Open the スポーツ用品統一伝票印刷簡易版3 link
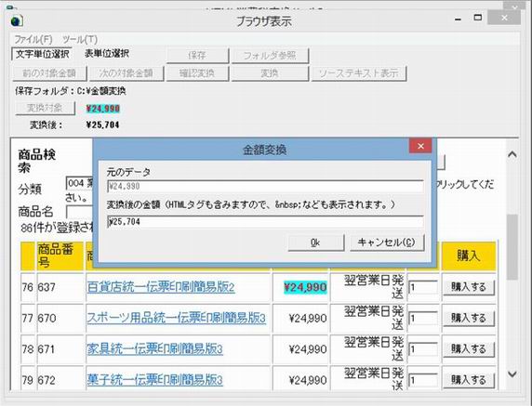Viewport: 532px width, 406px height. click(x=177, y=319)
